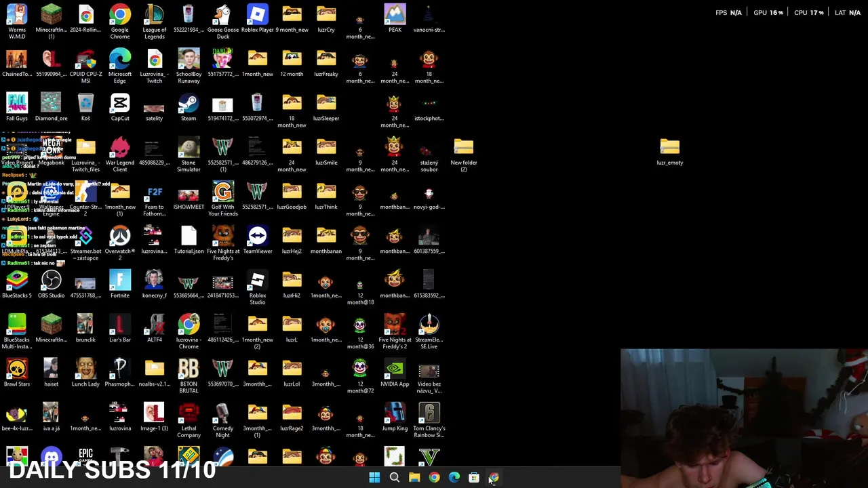
Task: Open the NVIDIA App shortcut
Action: tap(395, 372)
